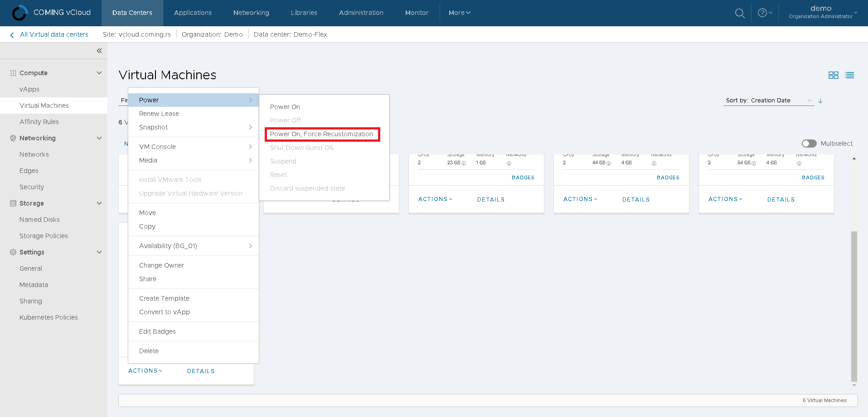Switch to list view icon
This screenshot has height=417, width=868.
pyautogui.click(x=849, y=75)
